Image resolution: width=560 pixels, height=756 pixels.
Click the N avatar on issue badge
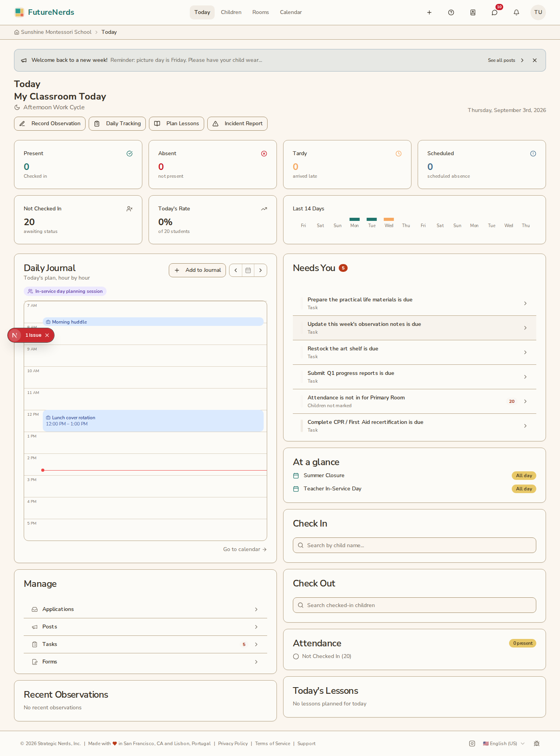coord(15,335)
